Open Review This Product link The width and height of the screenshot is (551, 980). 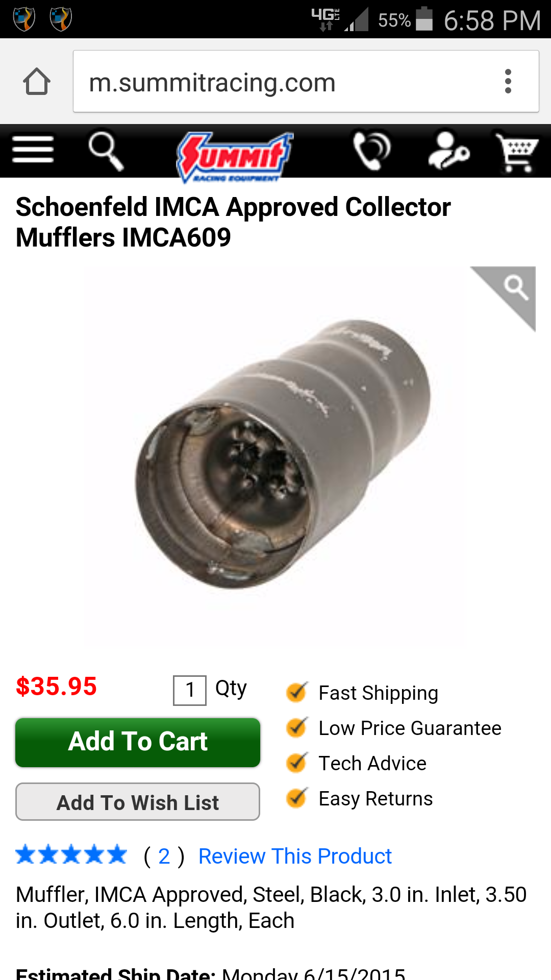(295, 856)
